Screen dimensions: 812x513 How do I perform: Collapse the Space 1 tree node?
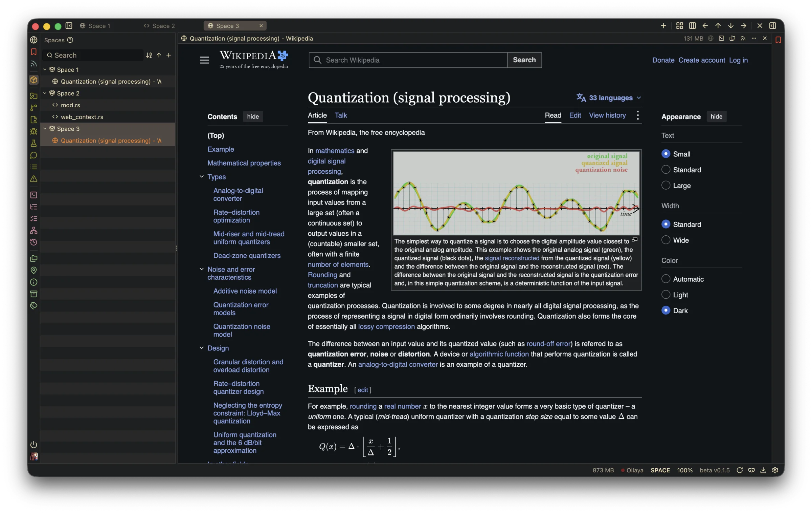click(45, 69)
